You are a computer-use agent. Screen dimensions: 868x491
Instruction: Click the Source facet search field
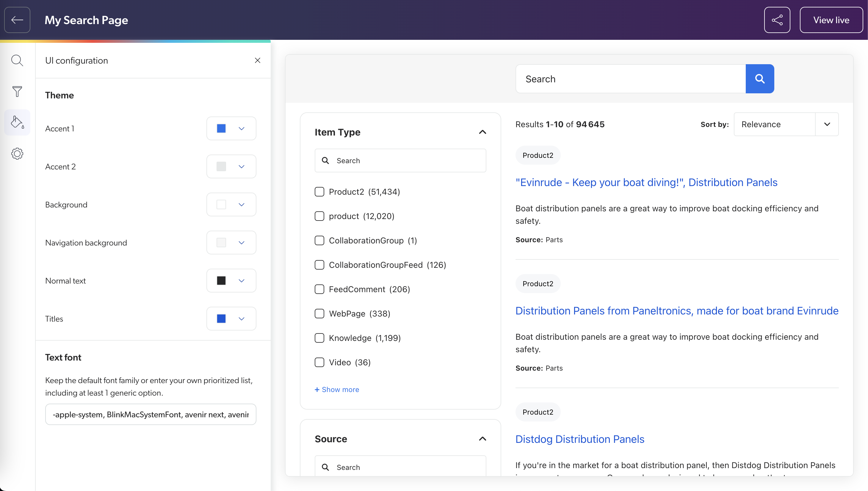400,466
